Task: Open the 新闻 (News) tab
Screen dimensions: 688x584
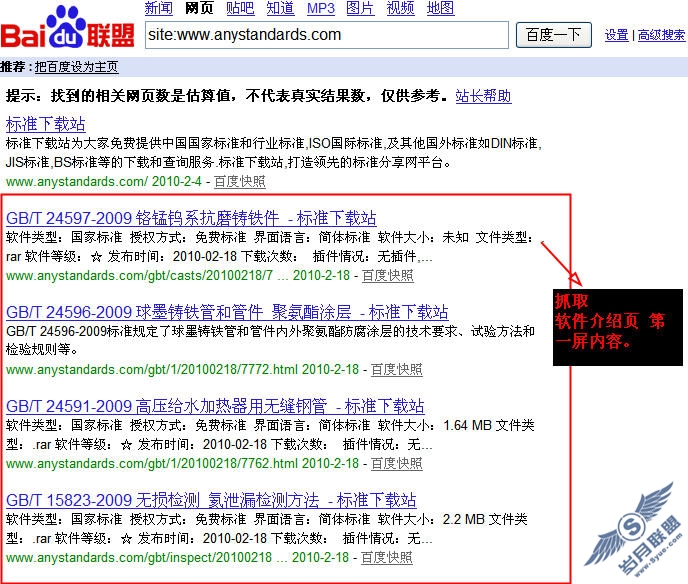Action: [x=158, y=8]
